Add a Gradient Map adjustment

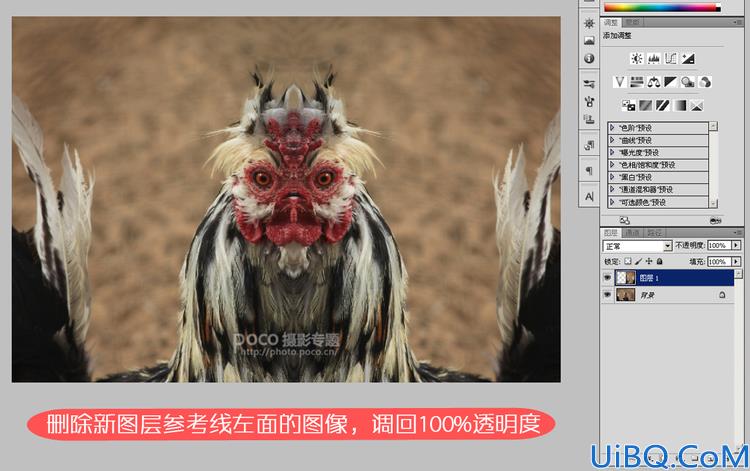pyautogui.click(x=680, y=105)
